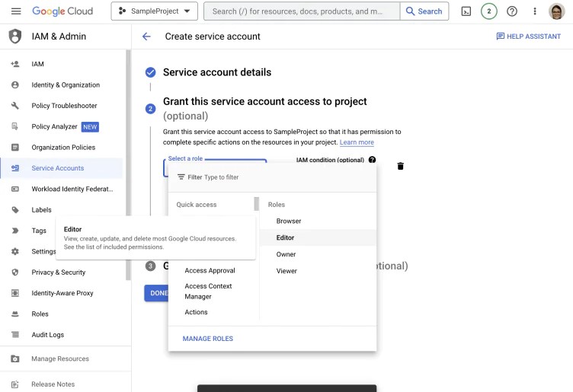This screenshot has height=392, width=573.
Task: Open Tags page
Action: coord(39,231)
